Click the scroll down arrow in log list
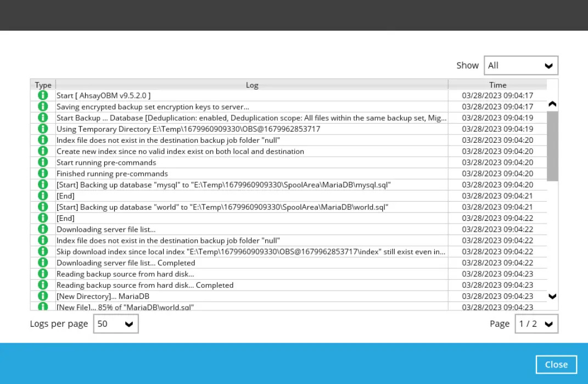 (552, 297)
